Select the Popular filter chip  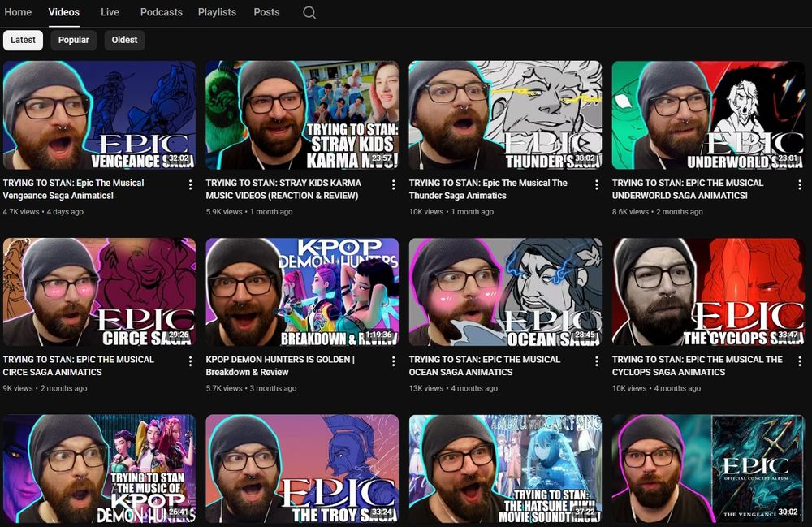73,40
